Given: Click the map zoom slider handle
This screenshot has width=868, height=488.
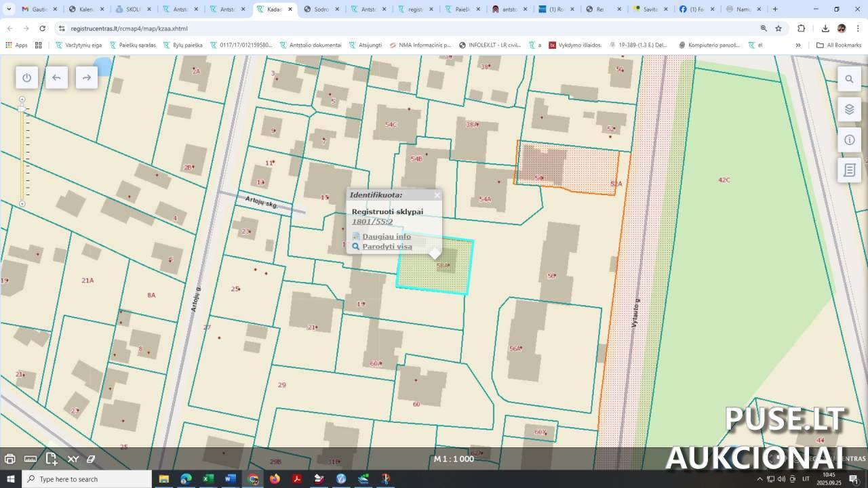Looking at the screenshot, I should point(22,109).
